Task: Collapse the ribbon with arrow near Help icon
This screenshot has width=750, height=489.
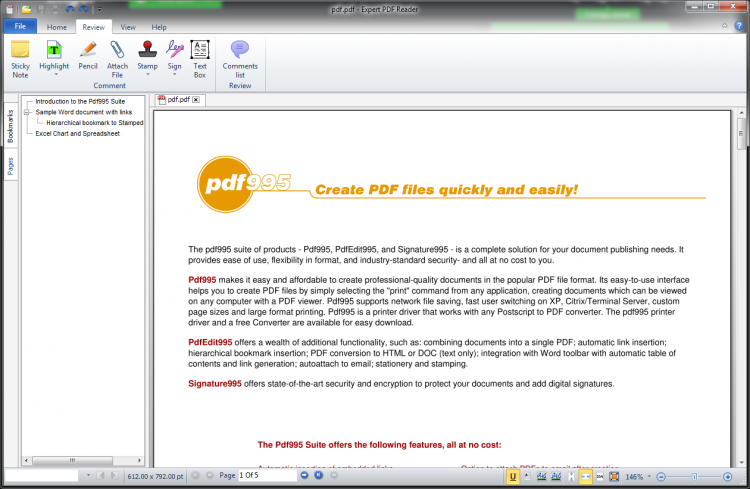Action: coord(725,26)
